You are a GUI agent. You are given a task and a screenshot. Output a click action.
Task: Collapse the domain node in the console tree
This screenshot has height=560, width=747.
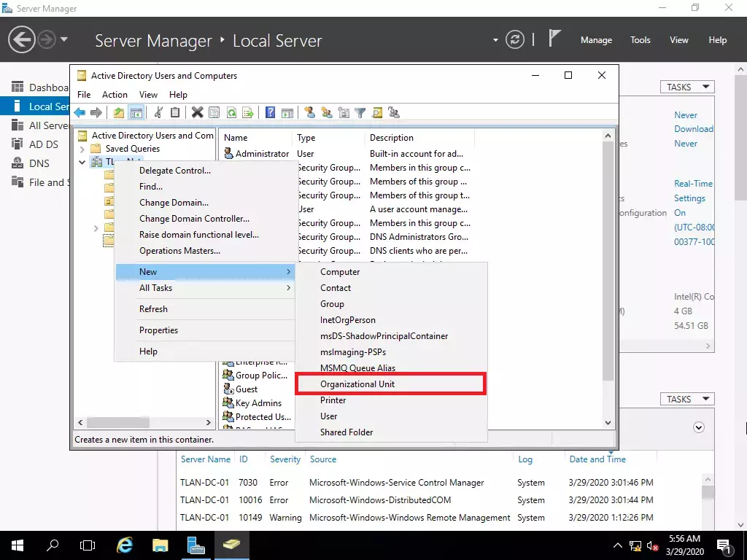82,163
